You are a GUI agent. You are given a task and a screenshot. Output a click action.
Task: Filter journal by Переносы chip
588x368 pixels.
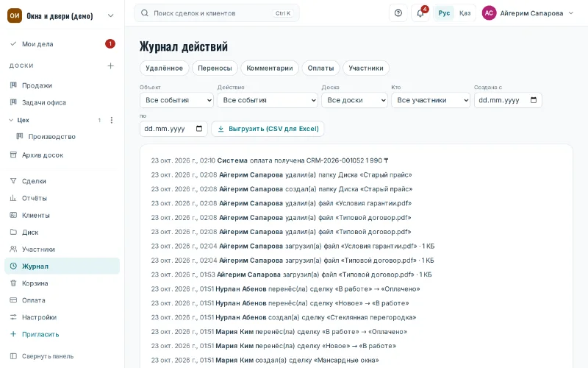tap(215, 68)
